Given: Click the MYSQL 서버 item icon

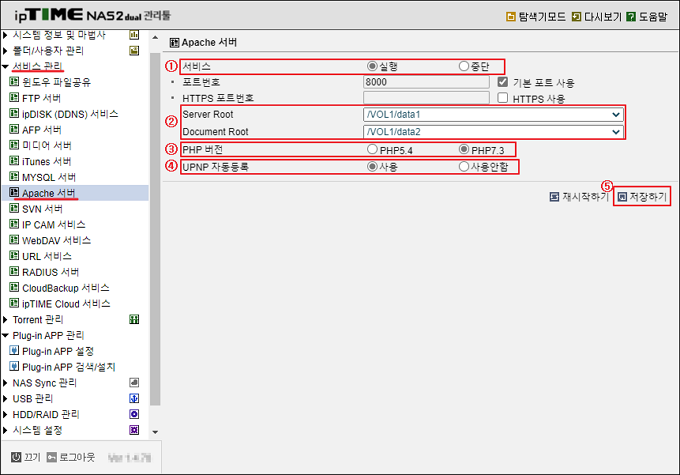Looking at the screenshot, I should pos(14,177).
